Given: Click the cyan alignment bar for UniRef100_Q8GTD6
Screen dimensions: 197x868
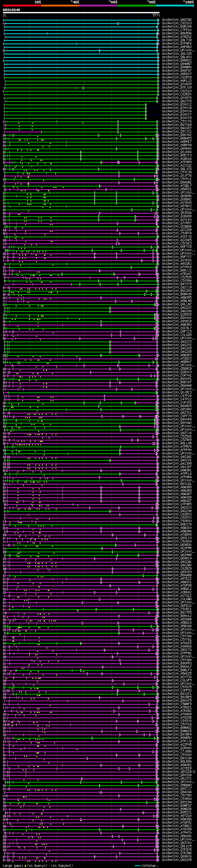Looking at the screenshot, I should [x=81, y=20].
